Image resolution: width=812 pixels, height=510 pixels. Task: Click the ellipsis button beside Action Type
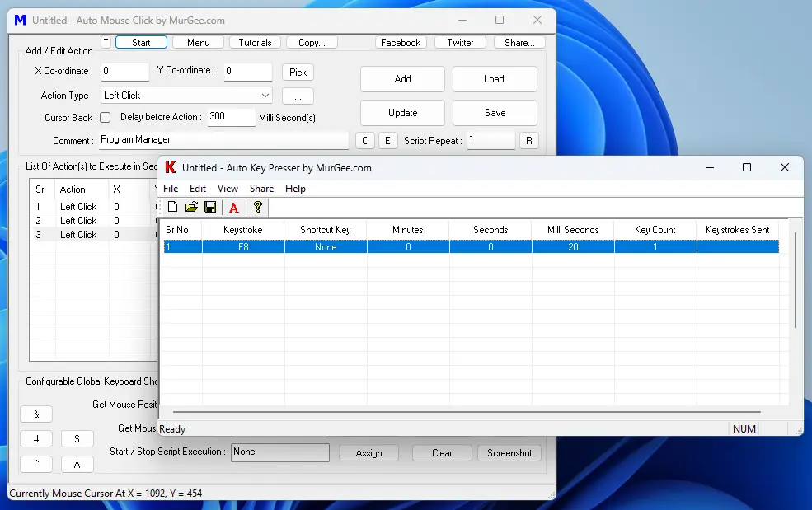click(x=298, y=96)
